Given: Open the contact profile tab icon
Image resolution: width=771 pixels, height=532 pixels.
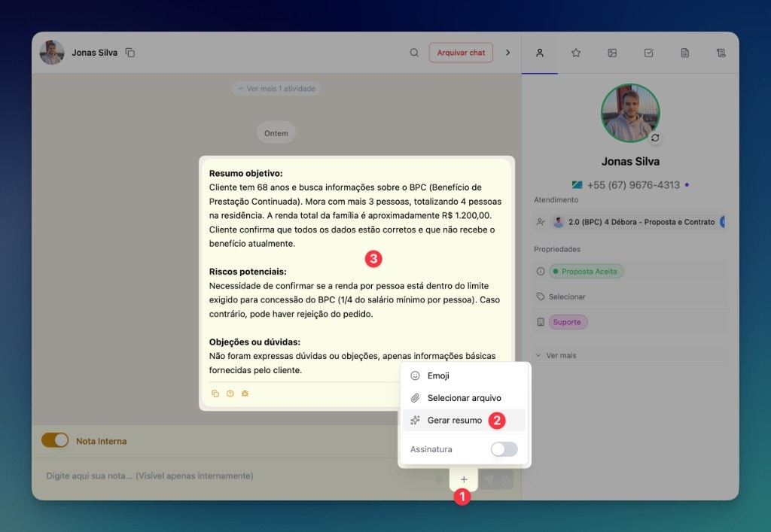Looking at the screenshot, I should (539, 53).
